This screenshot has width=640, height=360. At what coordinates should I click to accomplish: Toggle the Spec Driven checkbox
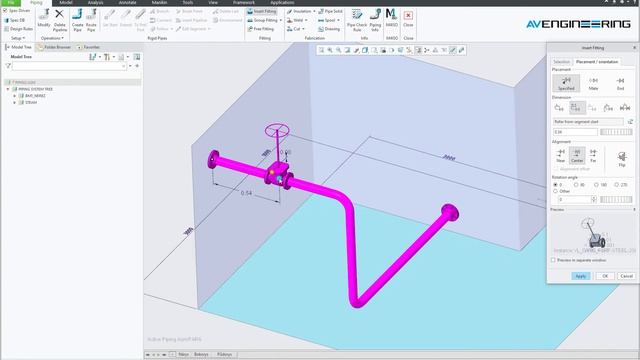click(5, 11)
